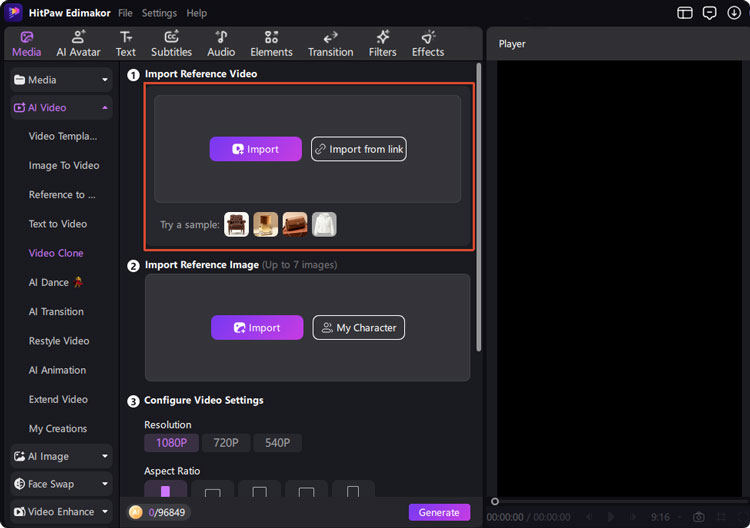Select the Text tool tab
750x528 pixels.
coord(126,44)
